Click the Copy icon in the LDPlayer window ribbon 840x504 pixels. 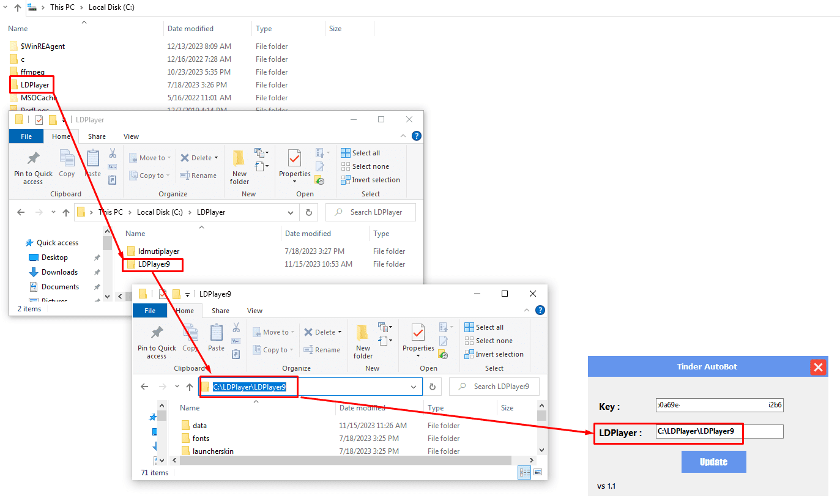click(x=67, y=164)
